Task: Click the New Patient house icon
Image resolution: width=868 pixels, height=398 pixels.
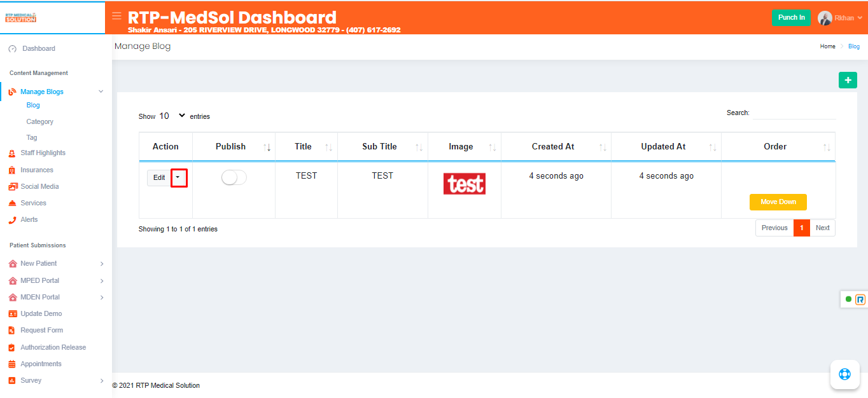Action: pyautogui.click(x=13, y=264)
